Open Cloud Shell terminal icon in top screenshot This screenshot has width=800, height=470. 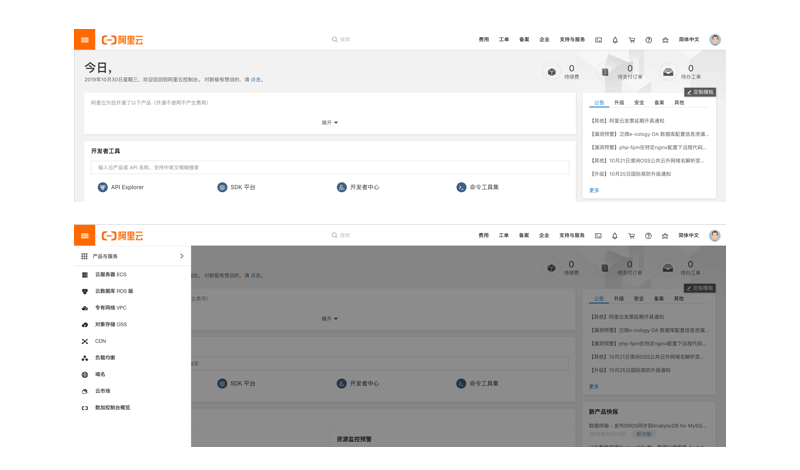point(598,40)
